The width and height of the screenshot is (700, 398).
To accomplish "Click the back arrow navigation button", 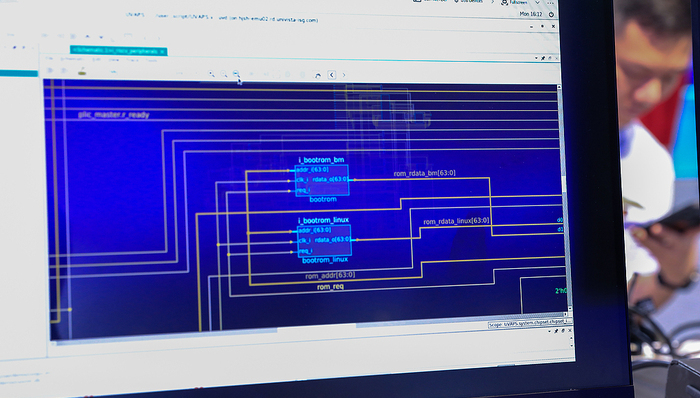I will tap(331, 75).
